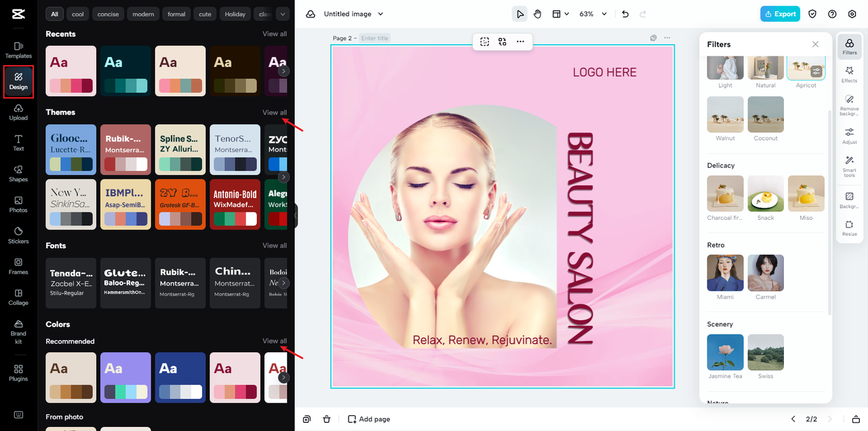The width and height of the screenshot is (868, 431).
Task: Open the layout grid dropdown
Action: [560, 14]
